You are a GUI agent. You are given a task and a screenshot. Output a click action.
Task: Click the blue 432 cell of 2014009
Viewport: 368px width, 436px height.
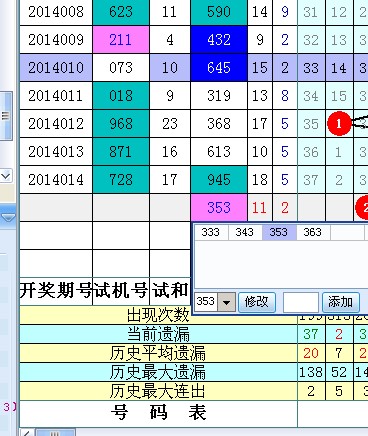(x=219, y=40)
